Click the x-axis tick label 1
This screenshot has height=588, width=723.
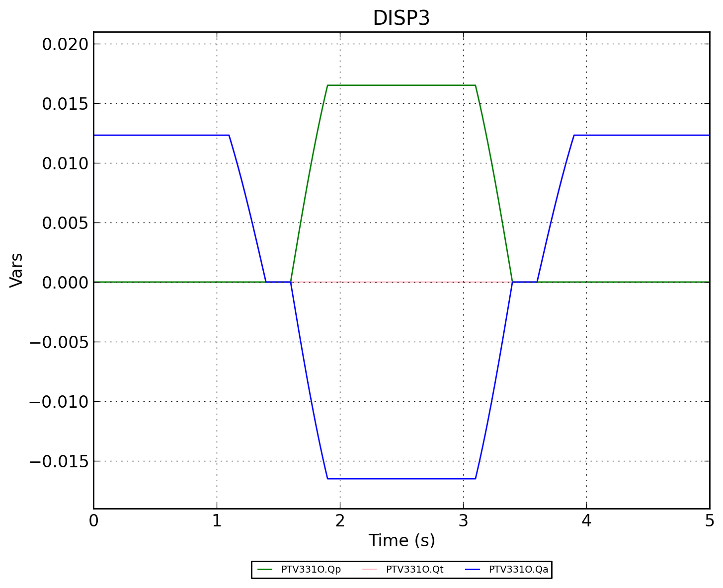coord(217,521)
